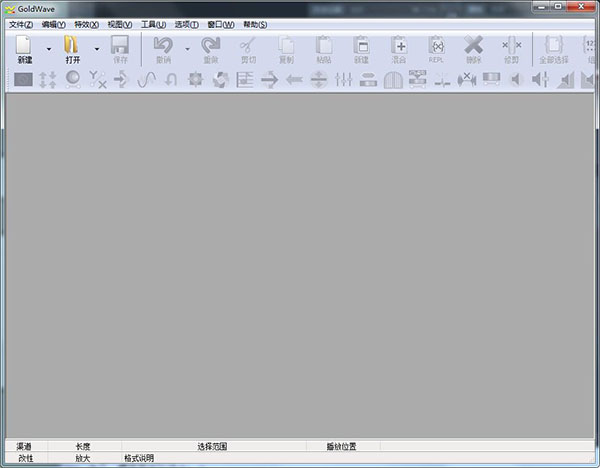Click the 删除 (Delete) X icon
600x468 pixels.
[x=473, y=46]
